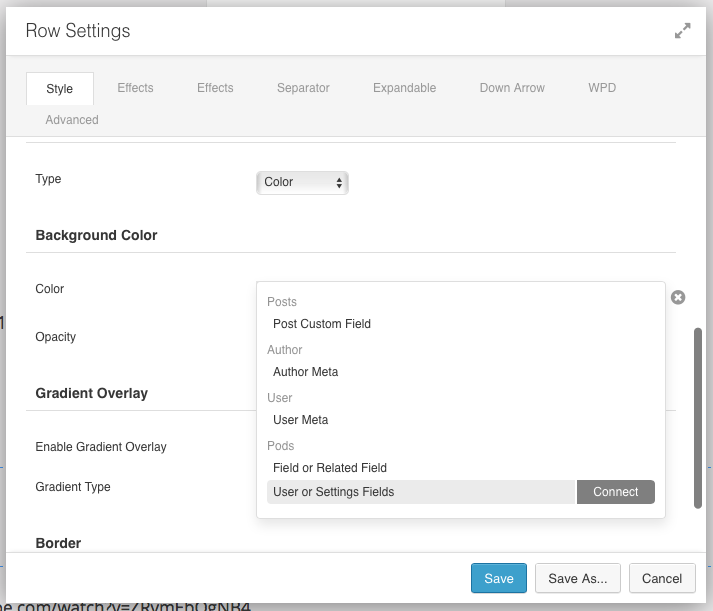Click the settings panel scrollbar
Image resolution: width=713 pixels, height=611 pixels.
[698, 418]
